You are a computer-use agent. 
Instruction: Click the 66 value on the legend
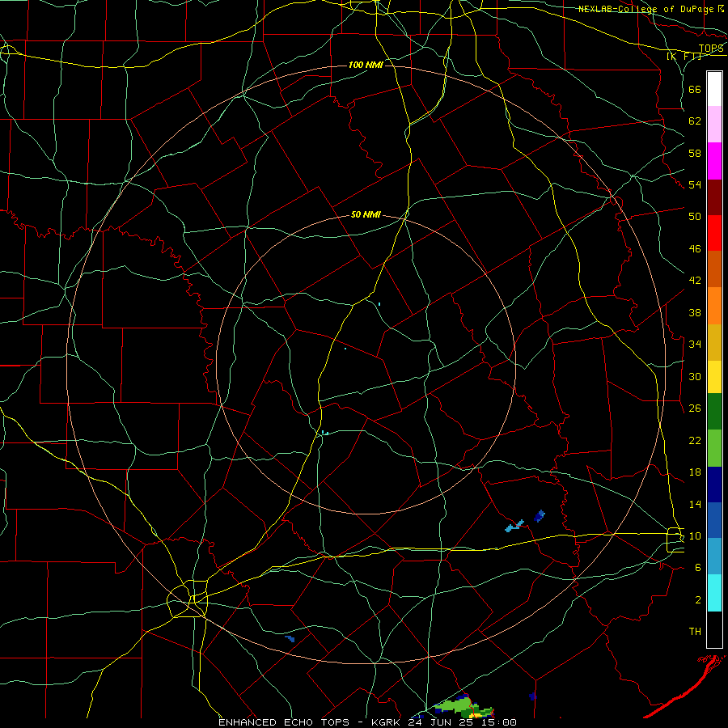pos(695,90)
